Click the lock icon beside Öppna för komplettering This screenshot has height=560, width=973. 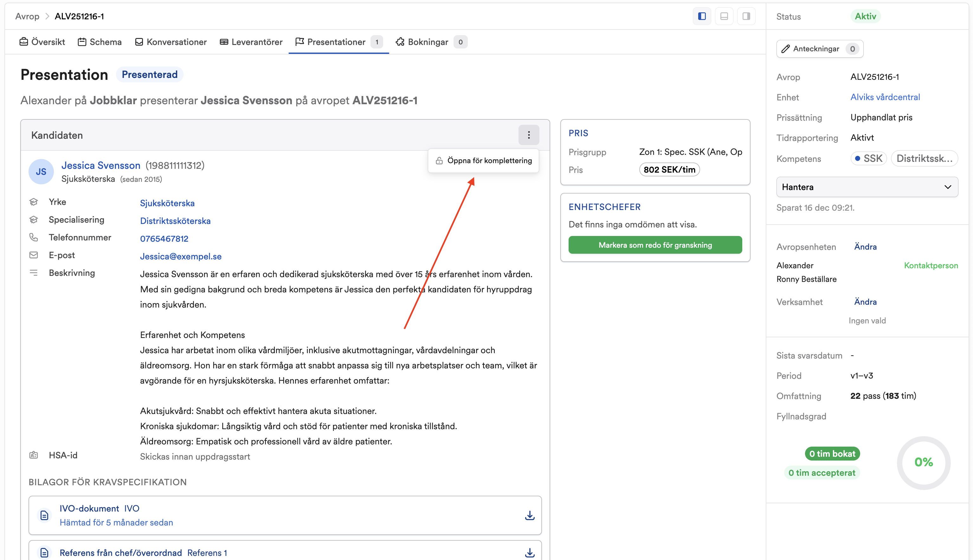439,161
